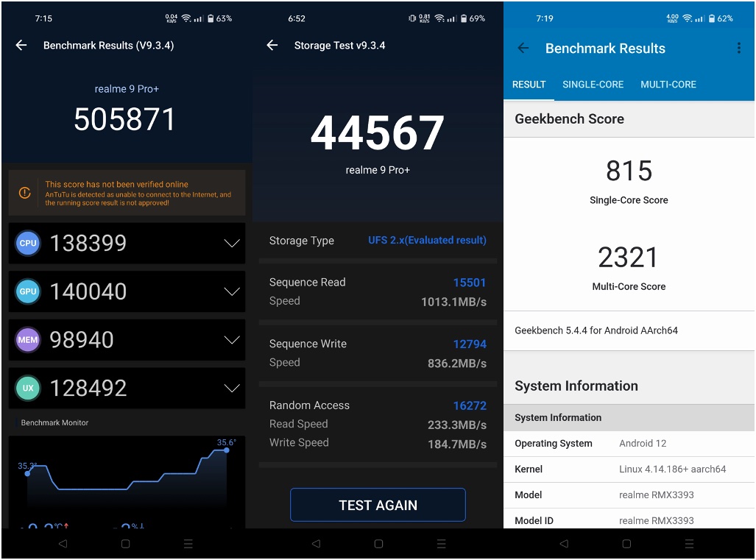The image size is (756, 560).
Task: Tap realme 9 Pro+ label above AnTuTu score
Action: pyautogui.click(x=127, y=89)
